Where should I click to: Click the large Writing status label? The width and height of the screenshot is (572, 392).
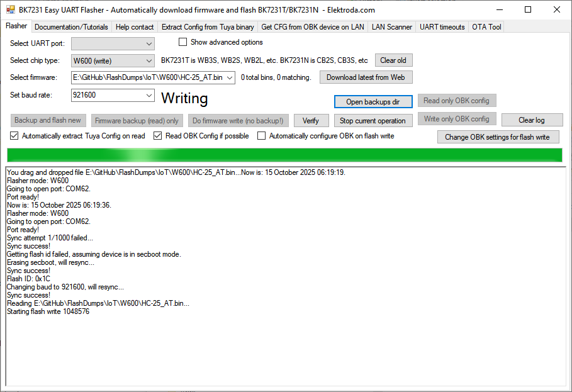(184, 98)
